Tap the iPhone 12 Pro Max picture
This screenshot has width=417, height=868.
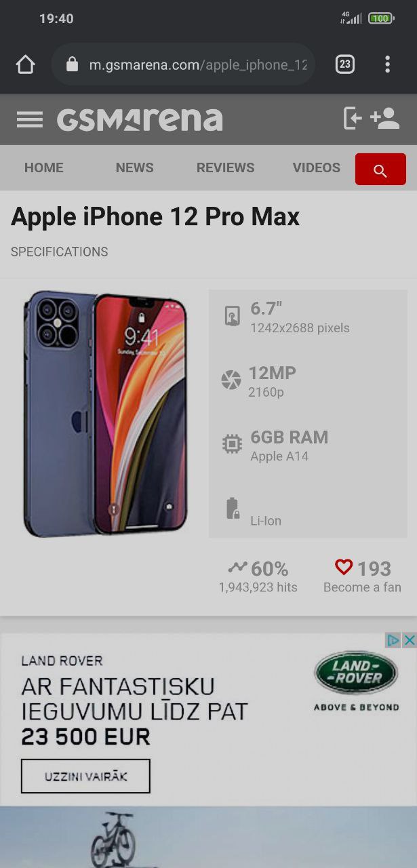click(105, 414)
